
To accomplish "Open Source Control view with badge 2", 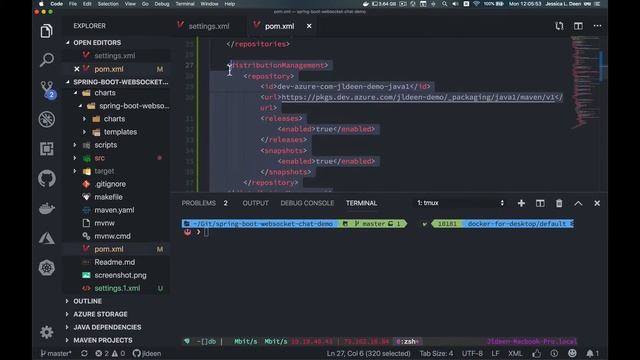I will (x=47, y=89).
